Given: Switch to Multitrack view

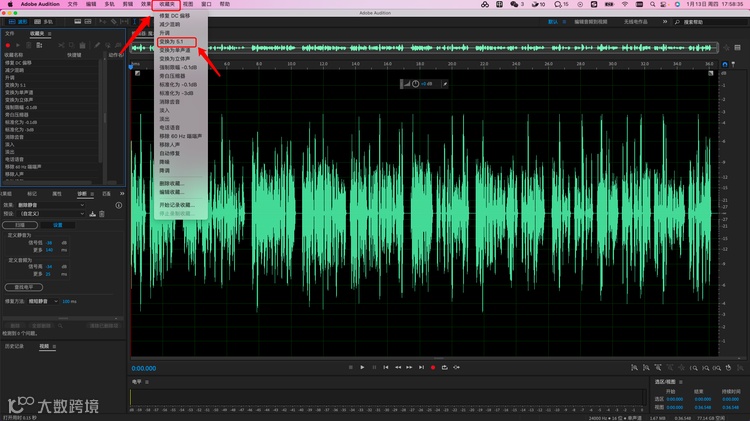Looking at the screenshot, I should [45, 20].
